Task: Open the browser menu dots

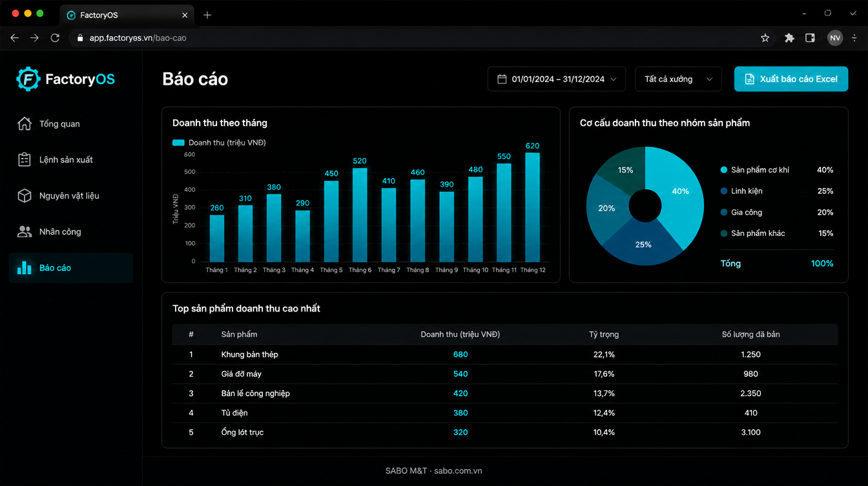Action: [x=854, y=38]
